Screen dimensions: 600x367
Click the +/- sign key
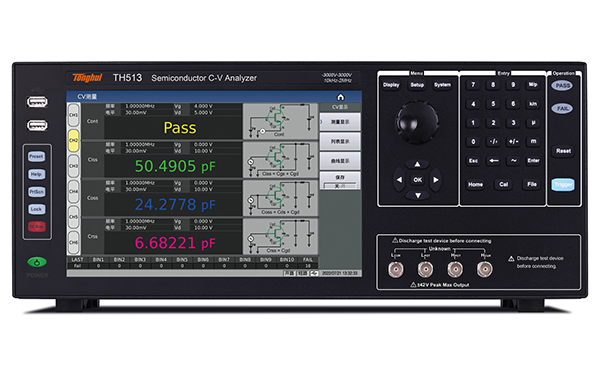coord(514,142)
